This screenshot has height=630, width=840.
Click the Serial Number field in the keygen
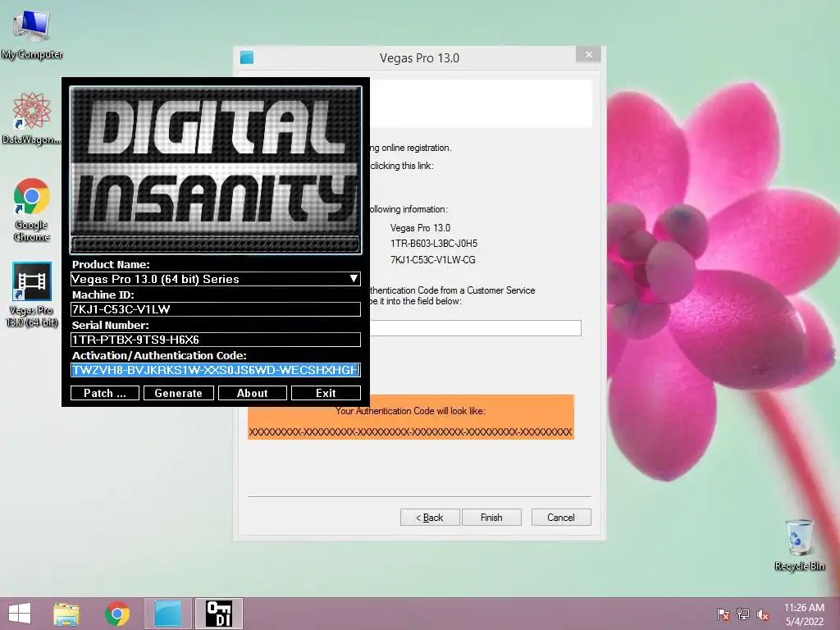[x=216, y=340]
